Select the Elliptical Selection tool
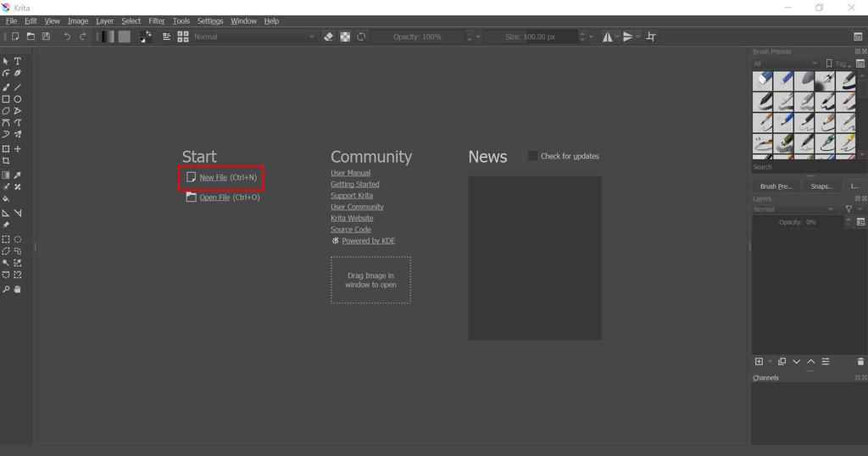 point(18,240)
